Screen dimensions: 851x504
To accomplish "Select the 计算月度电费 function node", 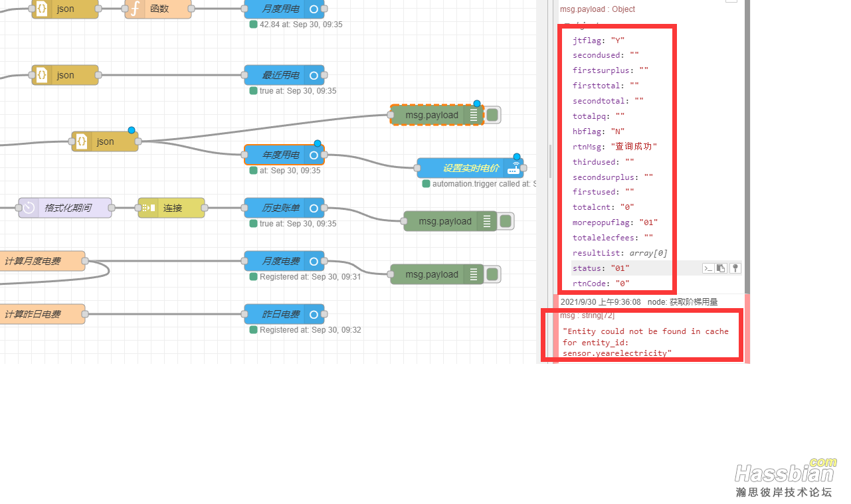I will point(43,261).
